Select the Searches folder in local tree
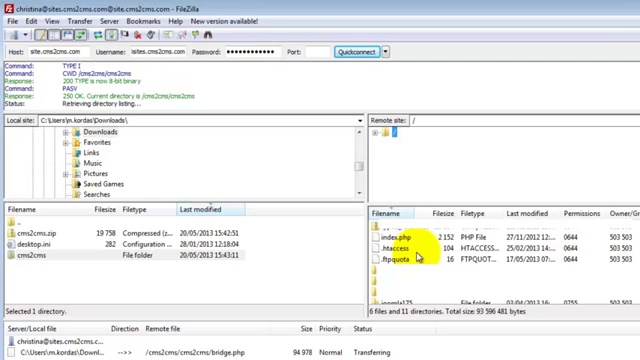The image size is (640, 360). click(97, 195)
